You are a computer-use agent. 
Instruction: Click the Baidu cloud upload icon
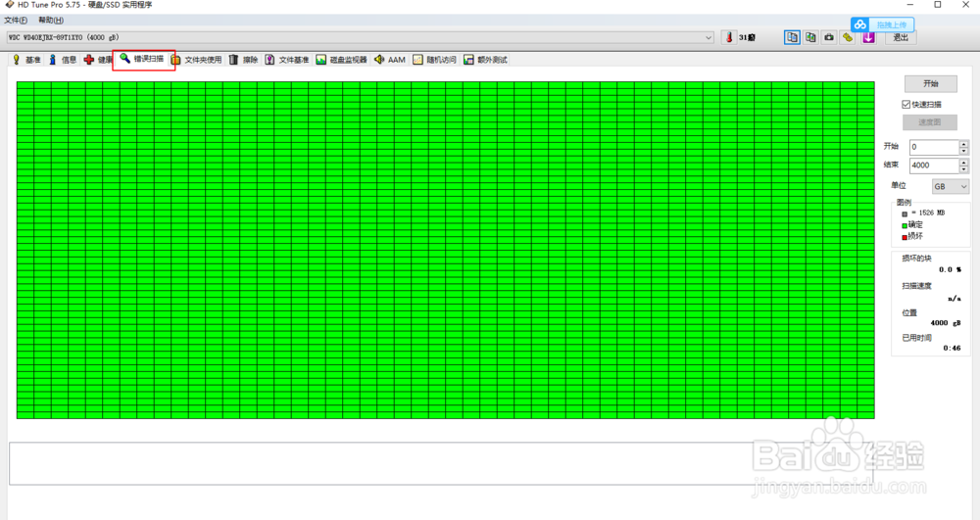[860, 24]
